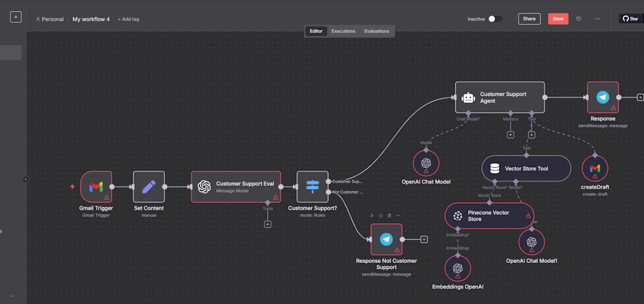This screenshot has height=304, width=644.
Task: Click the Share button
Action: [x=529, y=19]
